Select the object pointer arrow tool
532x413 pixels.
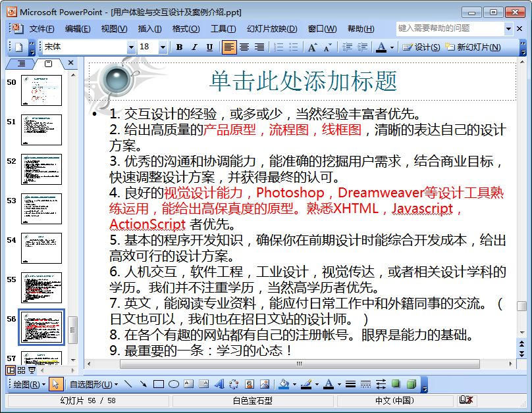[56, 384]
